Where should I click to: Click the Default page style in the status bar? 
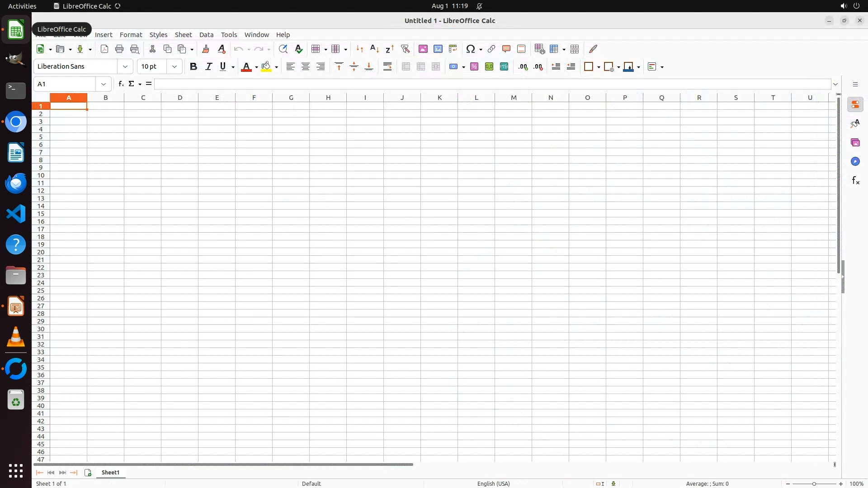click(x=311, y=483)
